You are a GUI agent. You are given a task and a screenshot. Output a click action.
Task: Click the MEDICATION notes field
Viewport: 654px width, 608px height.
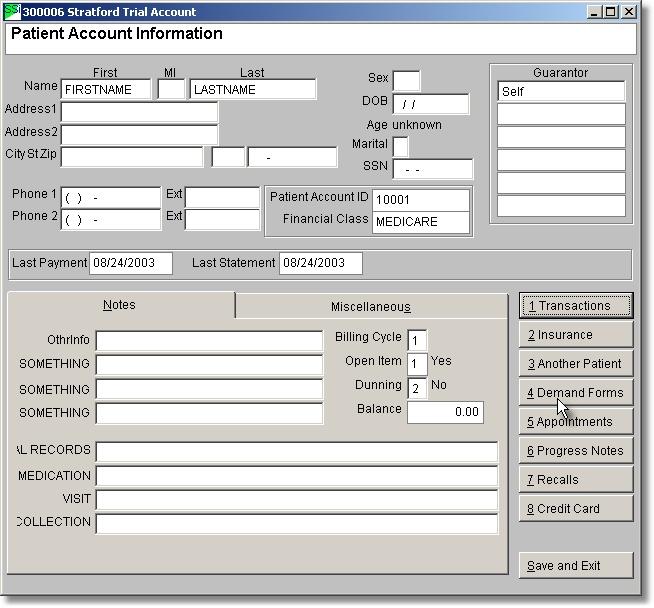point(297,477)
